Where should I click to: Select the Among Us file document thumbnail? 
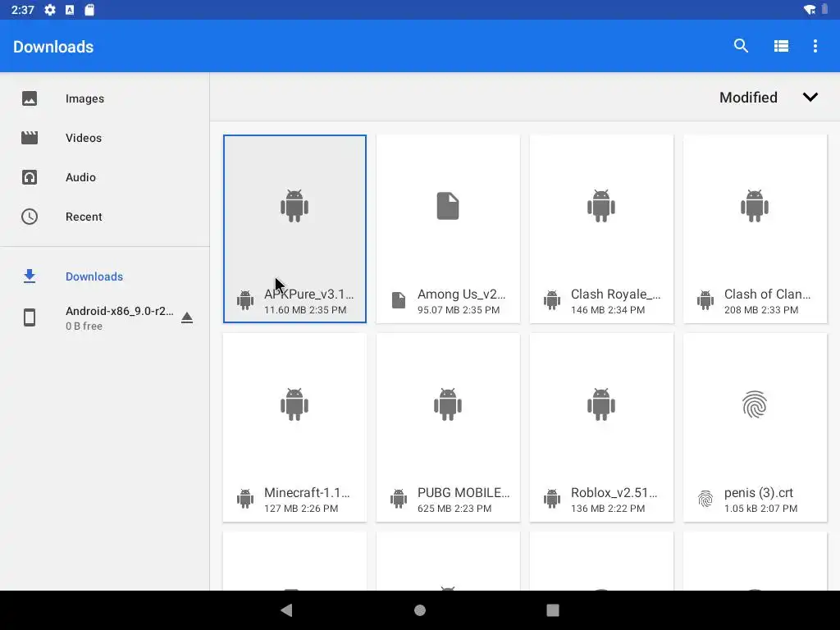pyautogui.click(x=448, y=206)
